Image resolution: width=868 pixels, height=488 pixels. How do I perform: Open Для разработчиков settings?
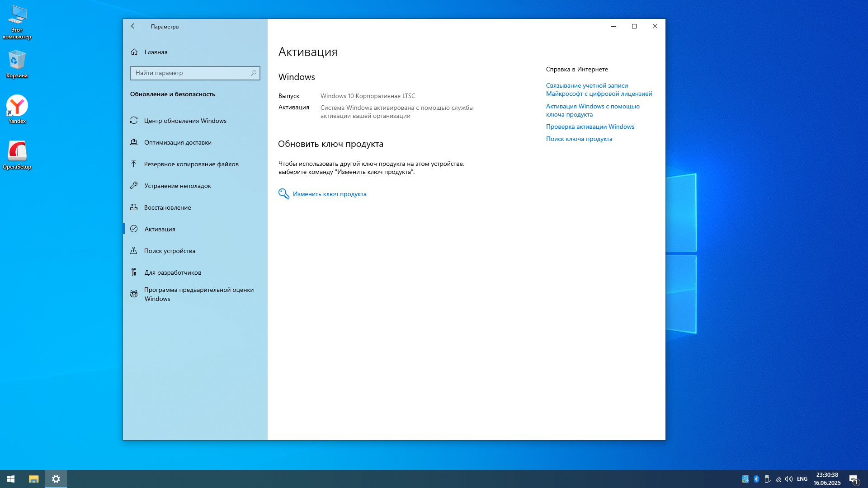tap(173, 272)
